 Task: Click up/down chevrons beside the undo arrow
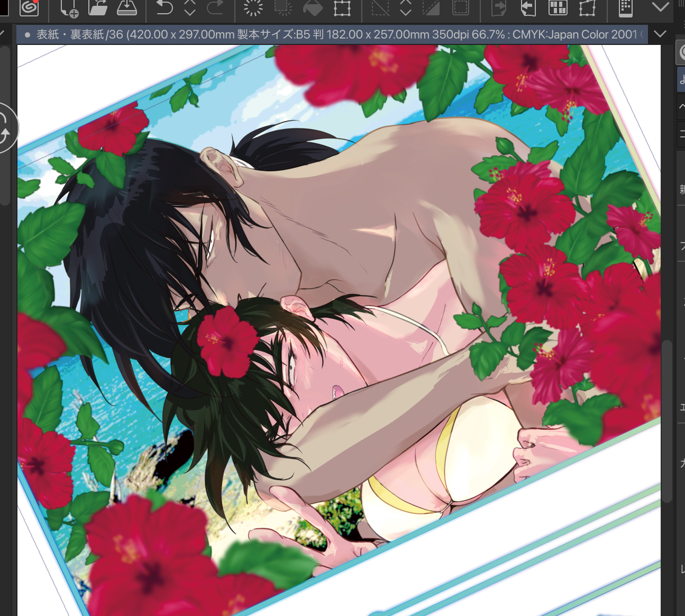pos(190,7)
